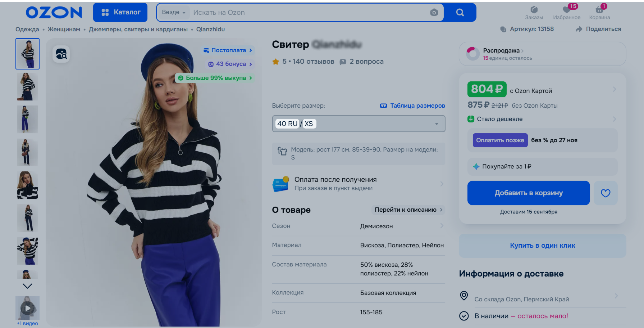
Task: Click the Share arrow icon
Action: [579, 29]
